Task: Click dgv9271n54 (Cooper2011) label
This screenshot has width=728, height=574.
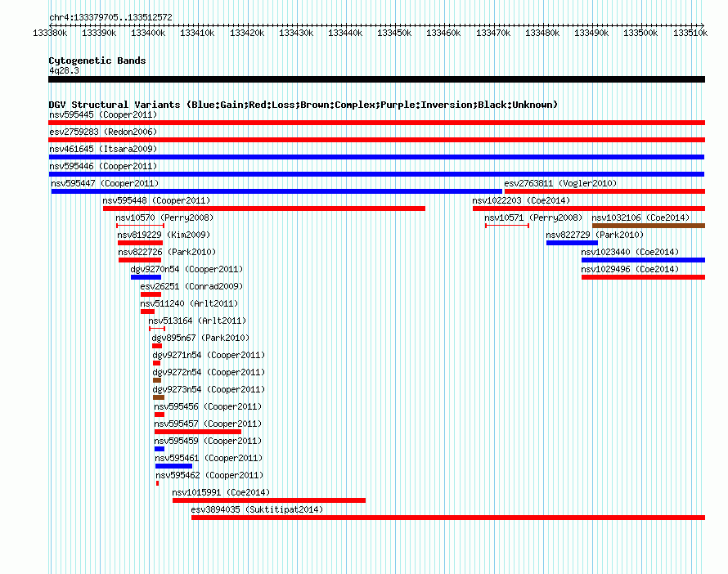Action: tap(209, 355)
